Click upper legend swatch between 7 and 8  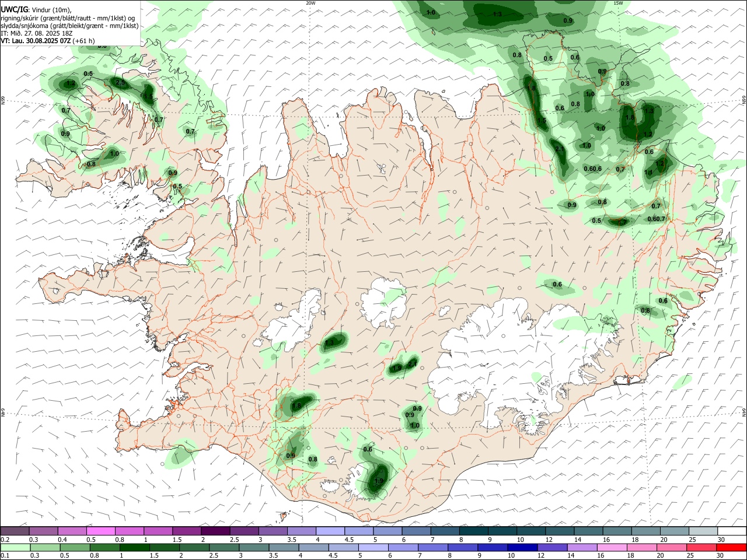coord(445,531)
